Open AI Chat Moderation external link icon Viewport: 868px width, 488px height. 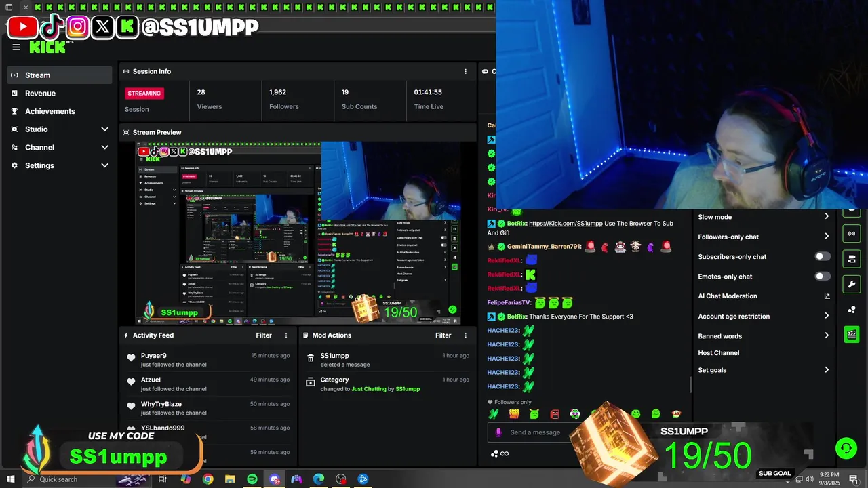click(827, 296)
